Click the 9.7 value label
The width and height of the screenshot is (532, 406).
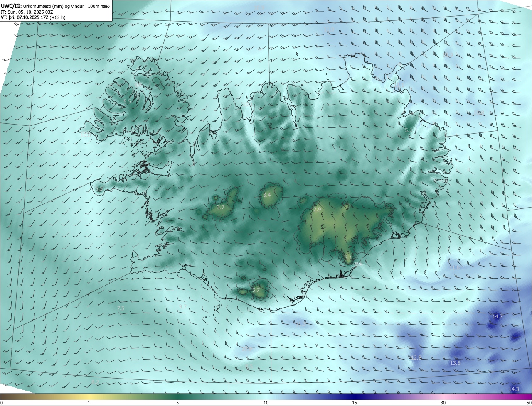(x=182, y=306)
